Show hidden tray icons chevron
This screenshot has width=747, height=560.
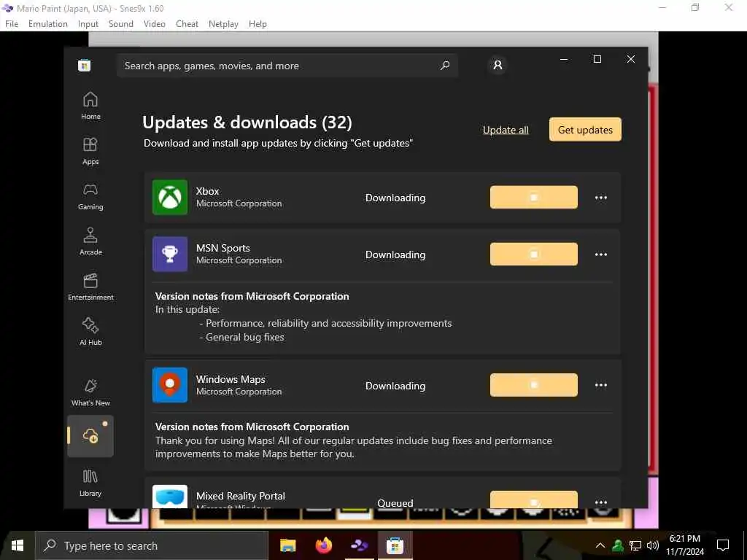point(600,545)
